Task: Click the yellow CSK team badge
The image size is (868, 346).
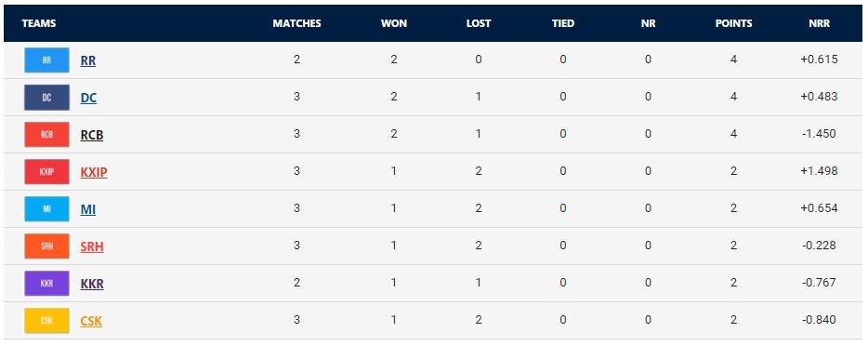Action: pyautogui.click(x=46, y=321)
